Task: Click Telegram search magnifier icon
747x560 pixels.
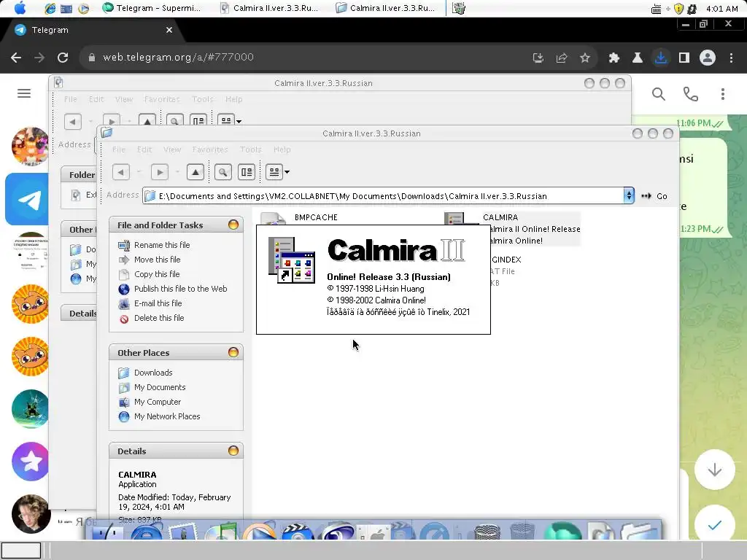Action: 659,94
